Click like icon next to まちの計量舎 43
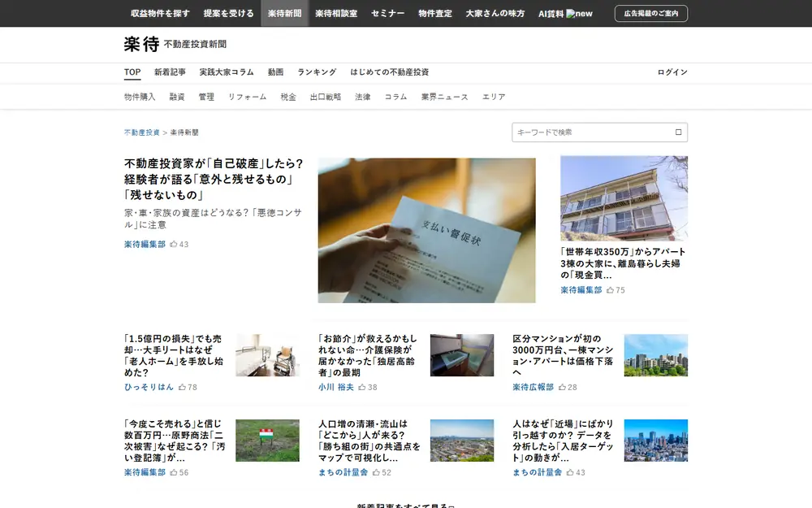The height and width of the screenshot is (508, 812). tap(570, 472)
